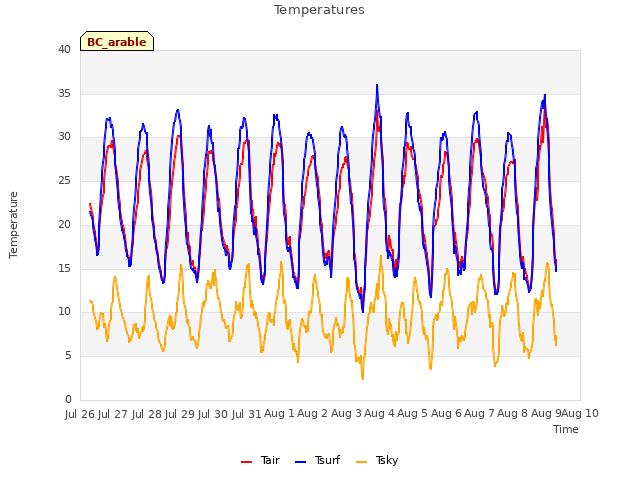Click the Jul 29 x-axis tick label

180,414
